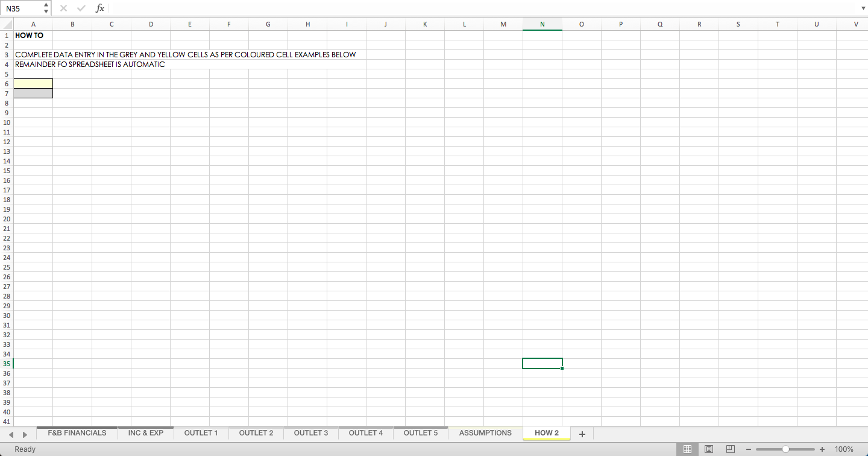This screenshot has width=868, height=456.
Task: Select column D header
Action: point(151,24)
